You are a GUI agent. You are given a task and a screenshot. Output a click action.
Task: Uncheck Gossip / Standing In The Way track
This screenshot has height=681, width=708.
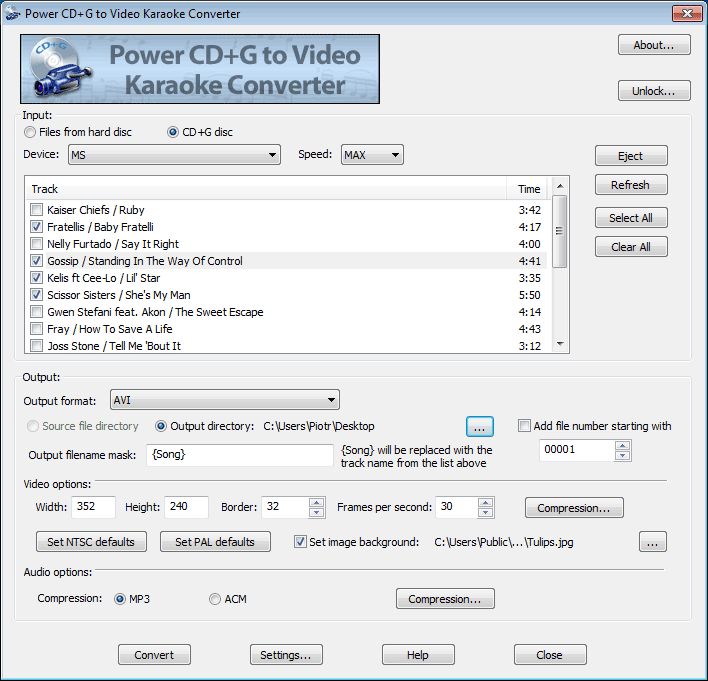point(36,261)
